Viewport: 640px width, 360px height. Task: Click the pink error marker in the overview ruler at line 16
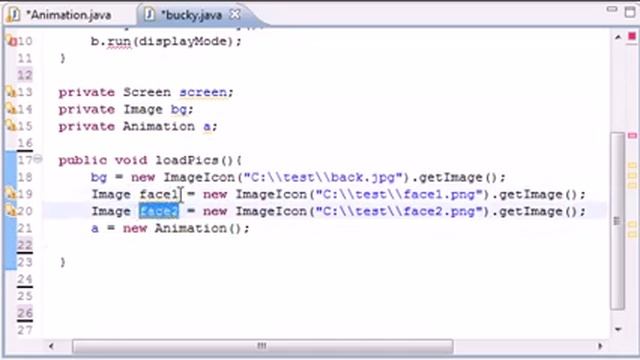[x=632, y=136]
